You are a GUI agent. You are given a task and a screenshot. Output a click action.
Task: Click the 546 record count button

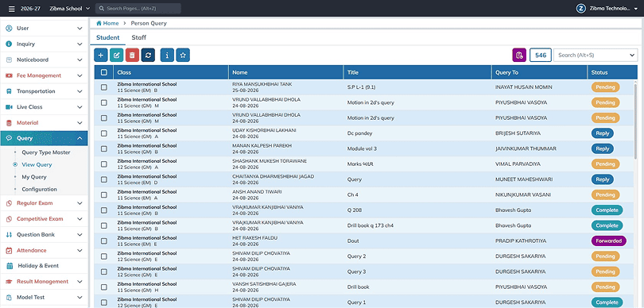tap(541, 55)
